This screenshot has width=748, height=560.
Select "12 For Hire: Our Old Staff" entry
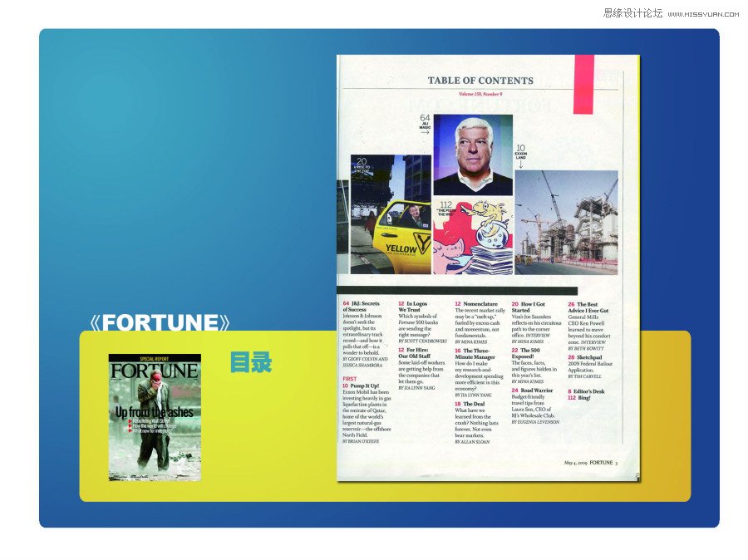click(x=415, y=353)
